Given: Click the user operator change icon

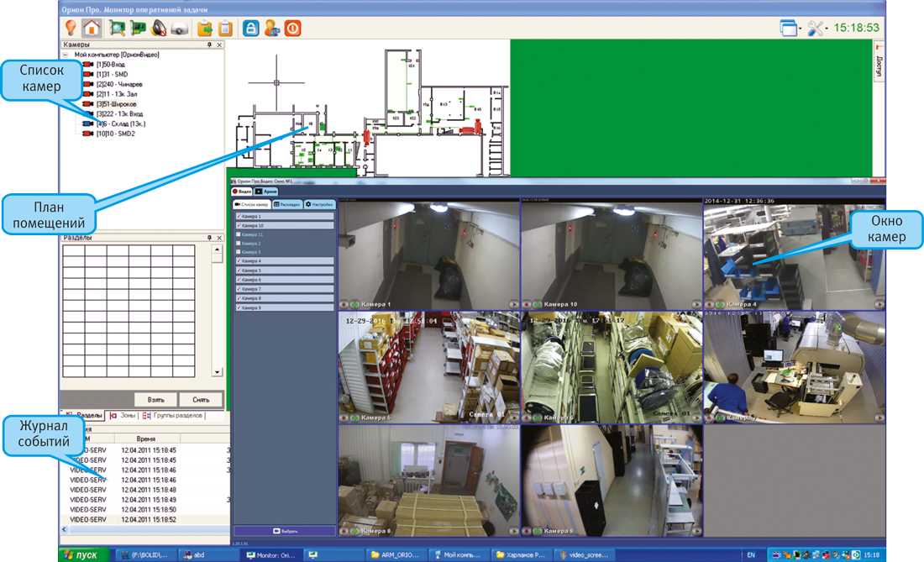Looking at the screenshot, I should 271,28.
